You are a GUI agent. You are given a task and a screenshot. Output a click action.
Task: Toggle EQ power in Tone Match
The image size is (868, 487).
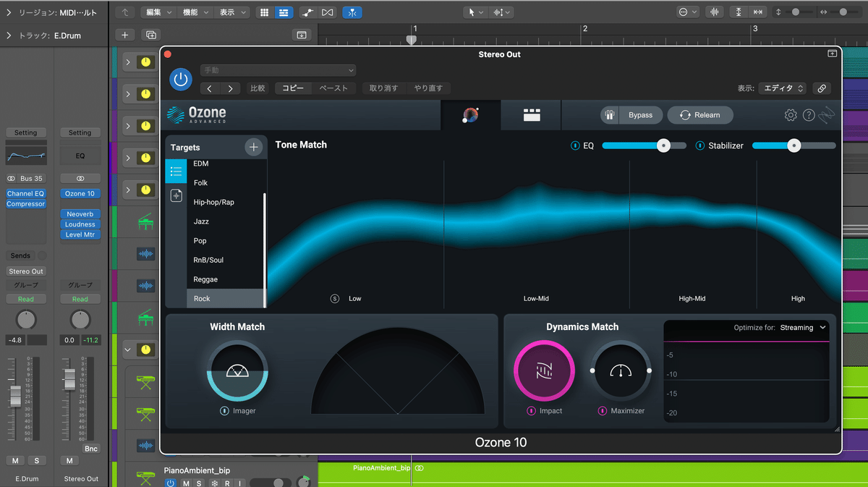point(575,145)
